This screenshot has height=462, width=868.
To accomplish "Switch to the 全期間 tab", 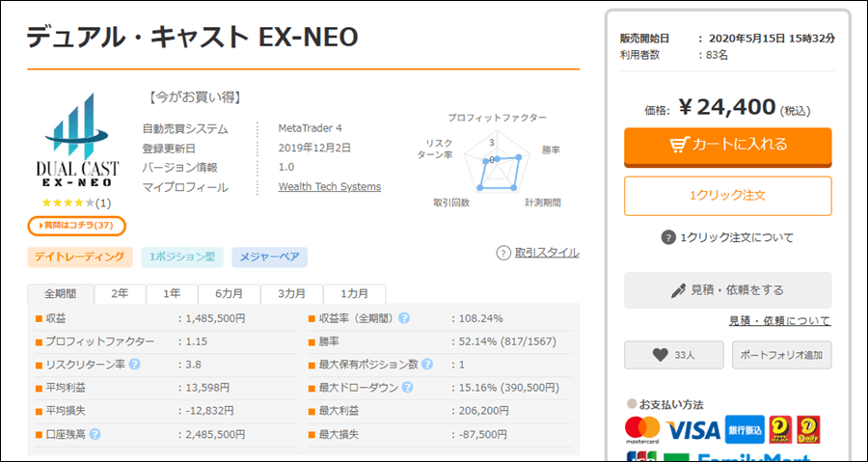I will coord(61,294).
